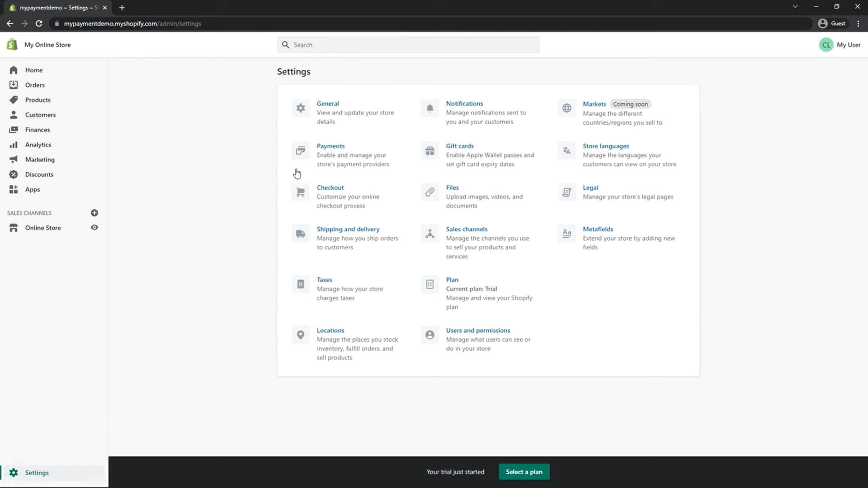This screenshot has width=868, height=488.
Task: Click the Notifications bell icon
Action: (x=430, y=108)
